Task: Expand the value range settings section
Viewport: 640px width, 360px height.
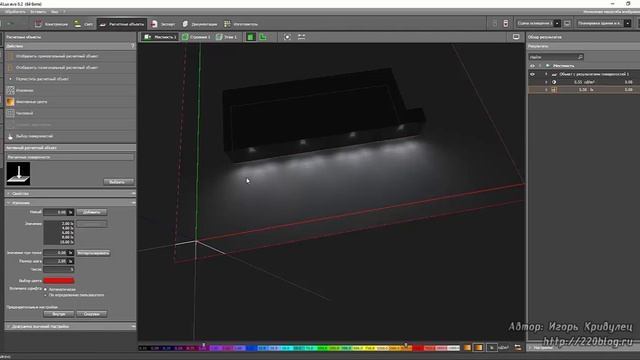Action: click(x=70, y=327)
